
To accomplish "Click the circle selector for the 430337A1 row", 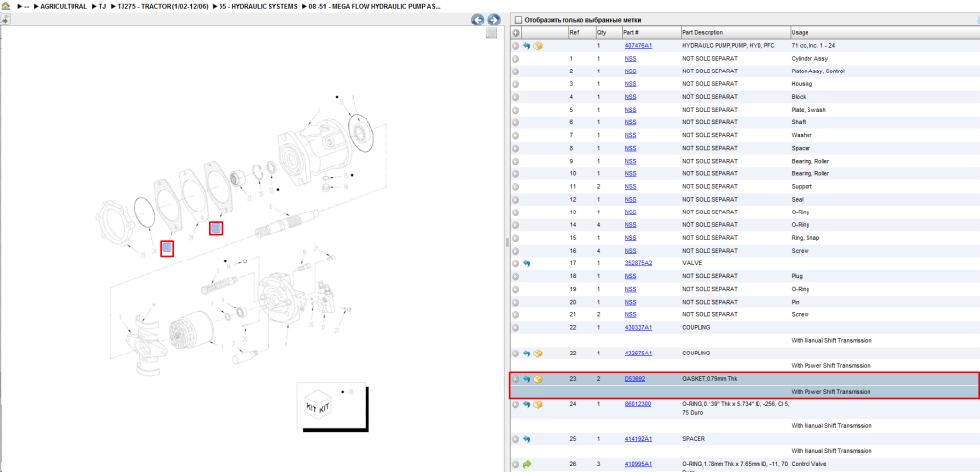I will [515, 328].
